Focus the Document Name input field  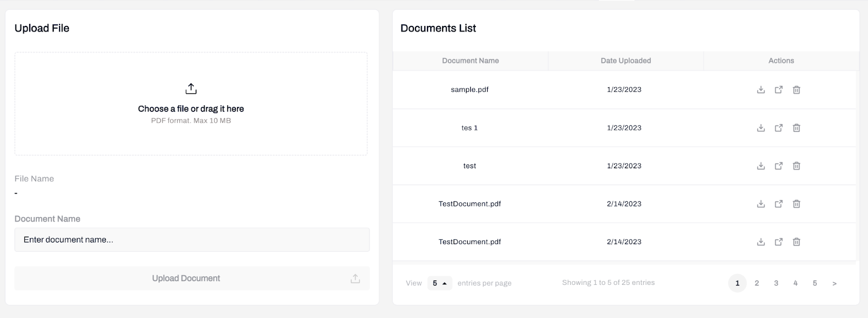click(x=192, y=239)
